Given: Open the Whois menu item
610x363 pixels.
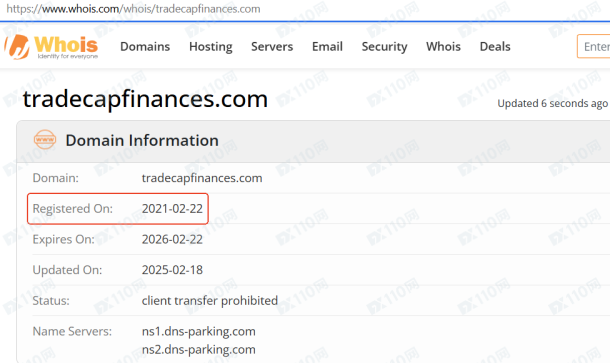Looking at the screenshot, I should [443, 47].
